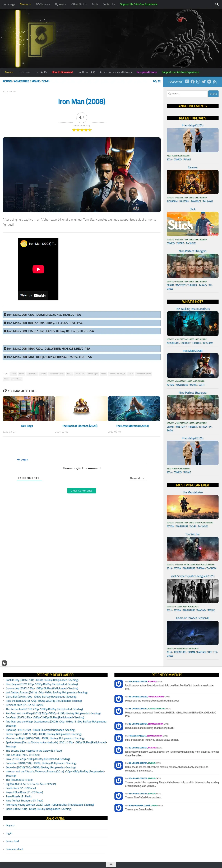The width and height of the screenshot is (222, 868).
Task: Open Deli Boys related post thumbnail
Action: (29, 408)
